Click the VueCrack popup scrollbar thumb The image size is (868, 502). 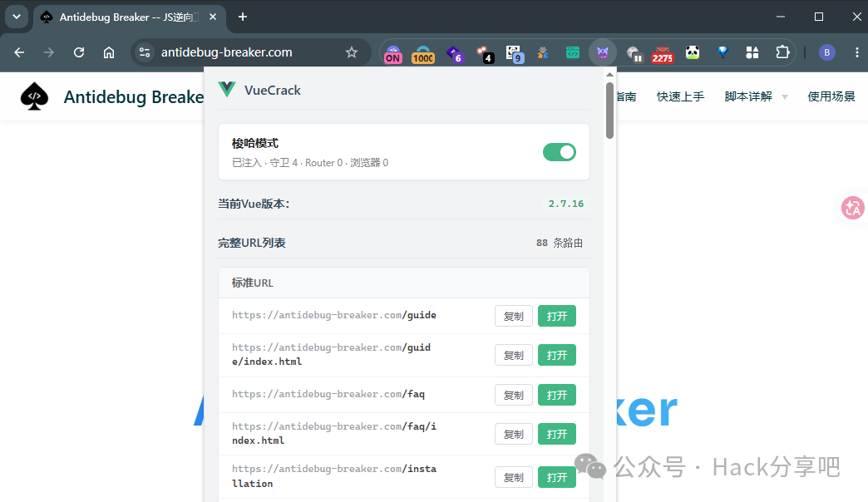pyautogui.click(x=609, y=111)
